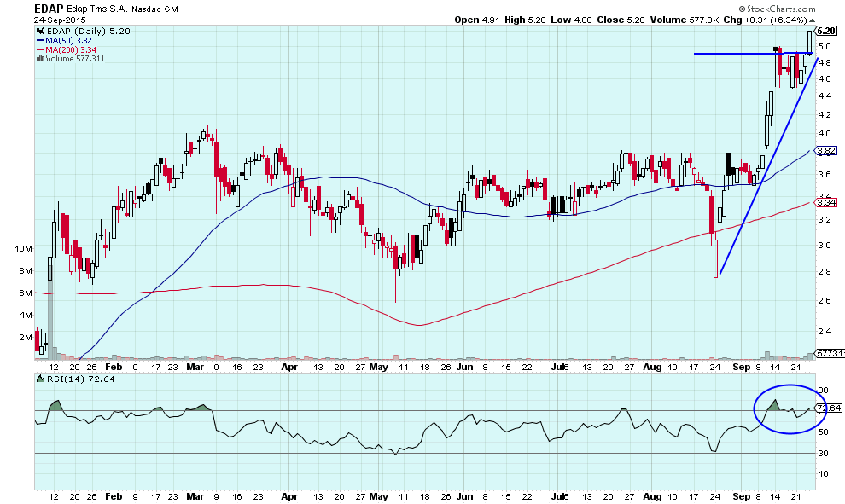Image resolution: width=845 pixels, height=504 pixels.
Task: Click the Edap Tms S.A. company name
Action: pos(97,9)
